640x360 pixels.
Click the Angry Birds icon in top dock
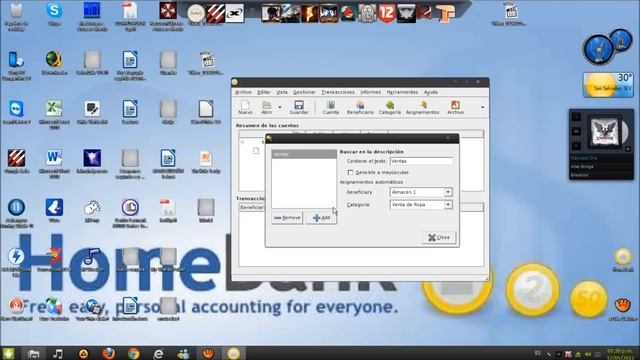[348, 13]
